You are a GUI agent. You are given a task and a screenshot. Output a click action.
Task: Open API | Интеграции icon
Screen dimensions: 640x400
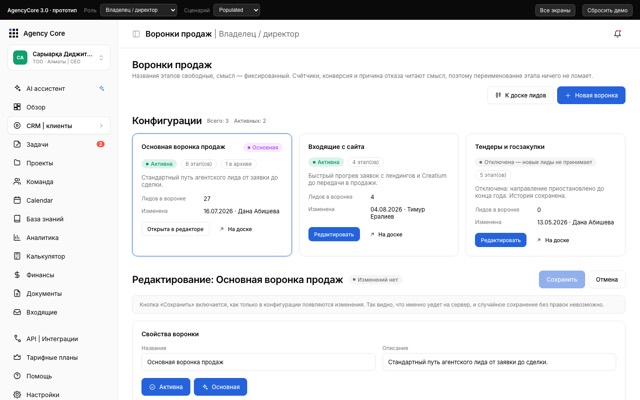click(17, 338)
